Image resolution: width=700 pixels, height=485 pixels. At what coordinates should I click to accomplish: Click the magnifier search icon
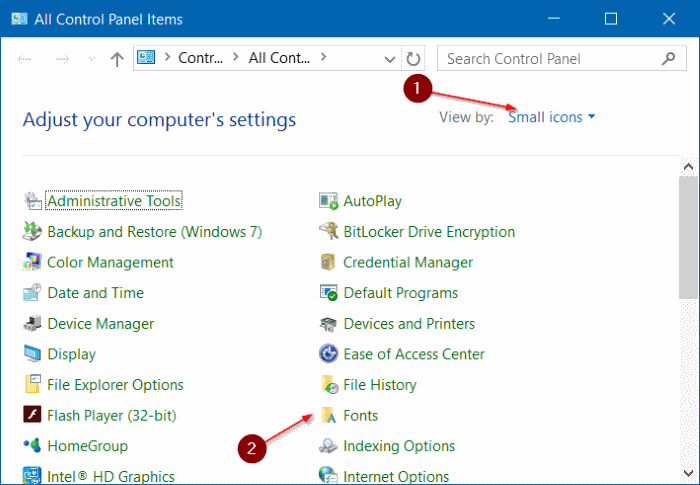pyautogui.click(x=668, y=58)
